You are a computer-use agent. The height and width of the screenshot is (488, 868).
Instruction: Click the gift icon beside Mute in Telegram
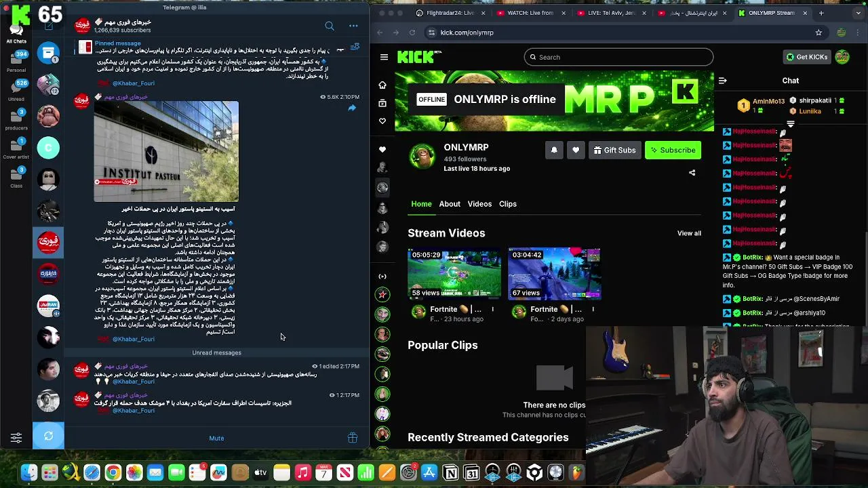(353, 438)
